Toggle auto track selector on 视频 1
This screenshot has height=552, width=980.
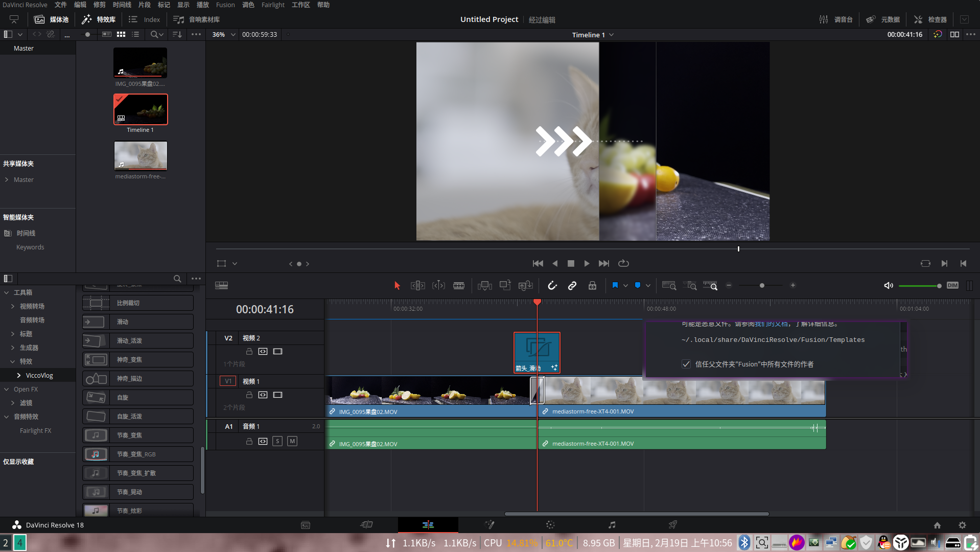coord(263,395)
